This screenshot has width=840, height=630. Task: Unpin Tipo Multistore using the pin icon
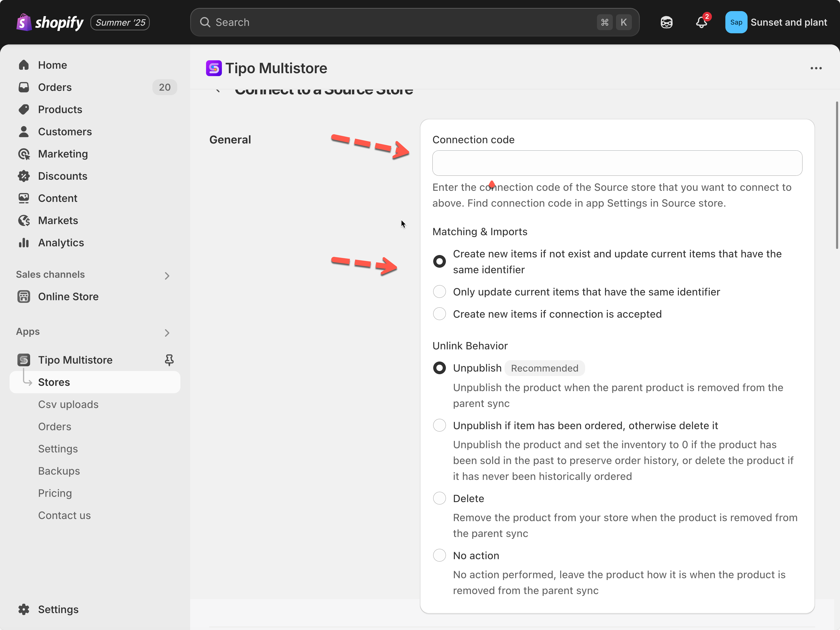(x=169, y=359)
